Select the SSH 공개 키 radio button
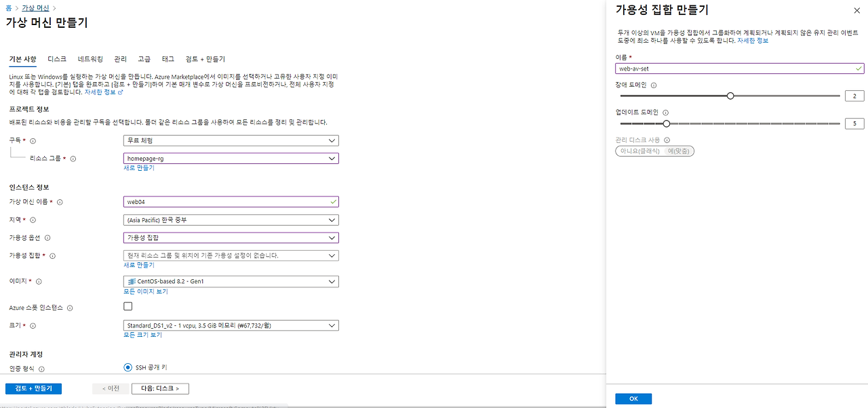Image resolution: width=868 pixels, height=408 pixels. [x=128, y=367]
